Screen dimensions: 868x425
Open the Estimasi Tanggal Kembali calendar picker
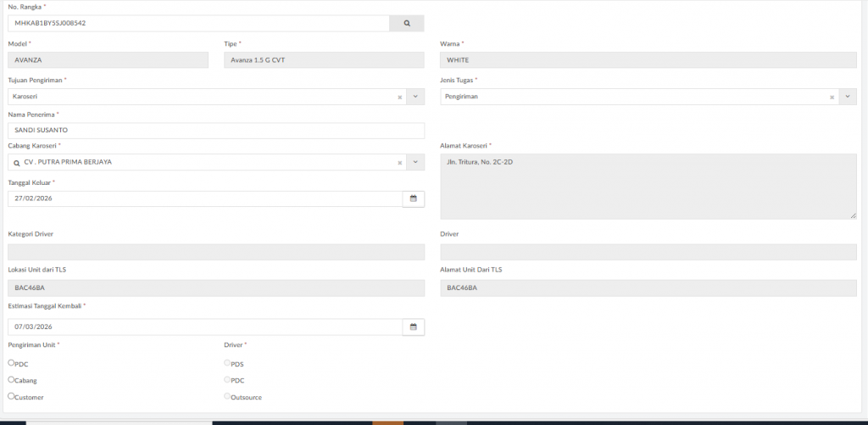(x=414, y=327)
